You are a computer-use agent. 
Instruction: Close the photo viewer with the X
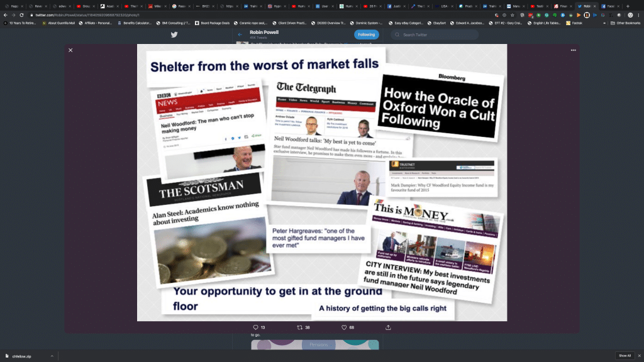tap(70, 50)
